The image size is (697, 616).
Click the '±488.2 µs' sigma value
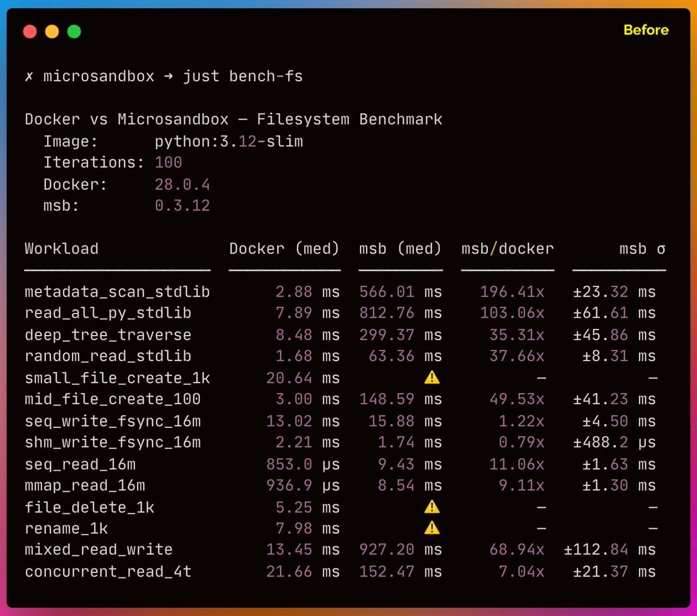(x=615, y=442)
